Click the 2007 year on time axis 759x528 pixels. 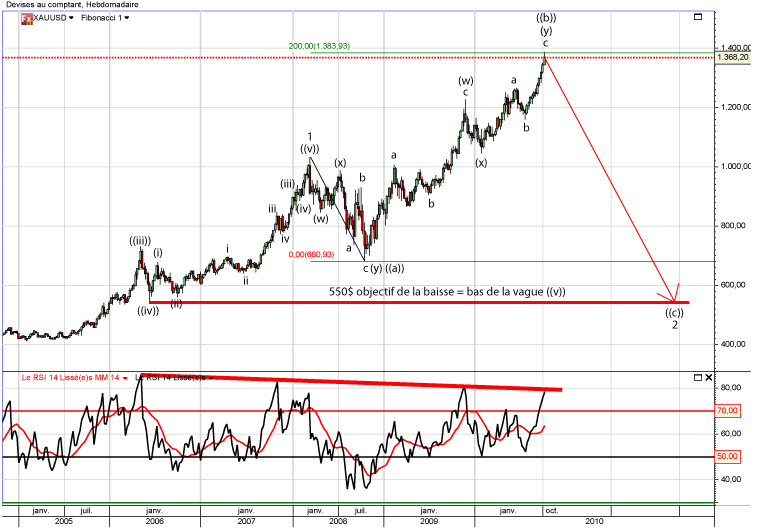point(246,521)
